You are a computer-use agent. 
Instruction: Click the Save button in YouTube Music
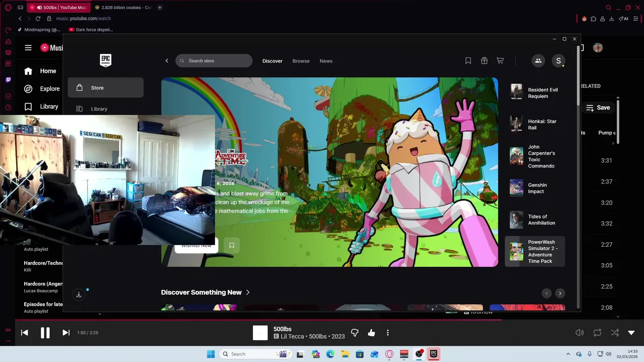(x=598, y=108)
